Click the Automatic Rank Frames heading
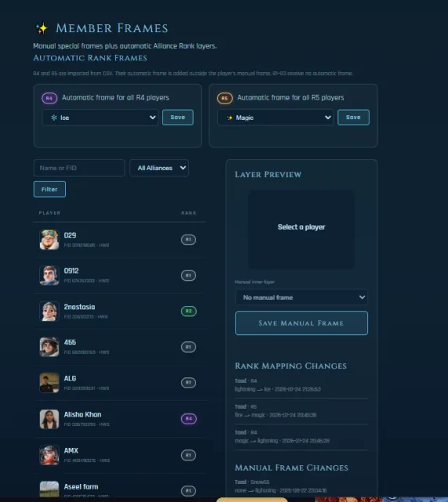The width and height of the screenshot is (448, 502). [x=90, y=58]
